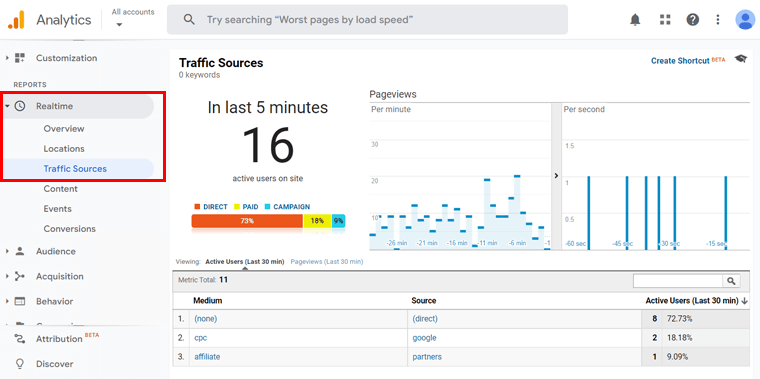The height and width of the screenshot is (379, 760).
Task: Click the Acquisition branching icon
Action: click(x=20, y=276)
